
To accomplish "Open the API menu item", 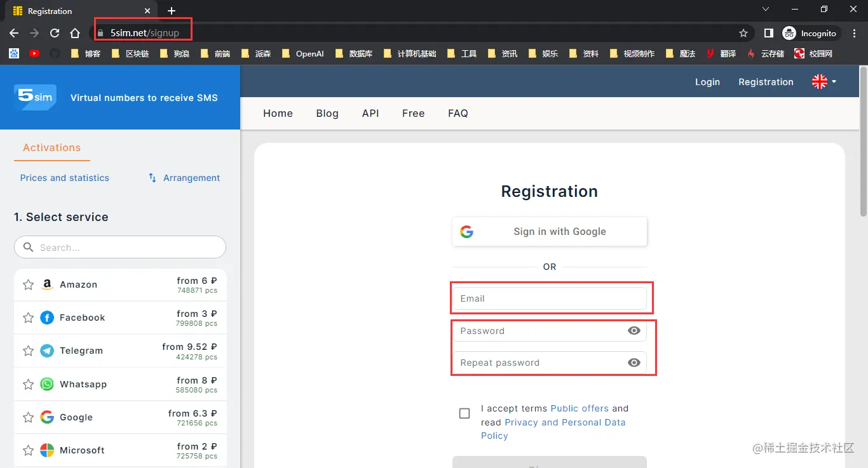I will tap(370, 113).
